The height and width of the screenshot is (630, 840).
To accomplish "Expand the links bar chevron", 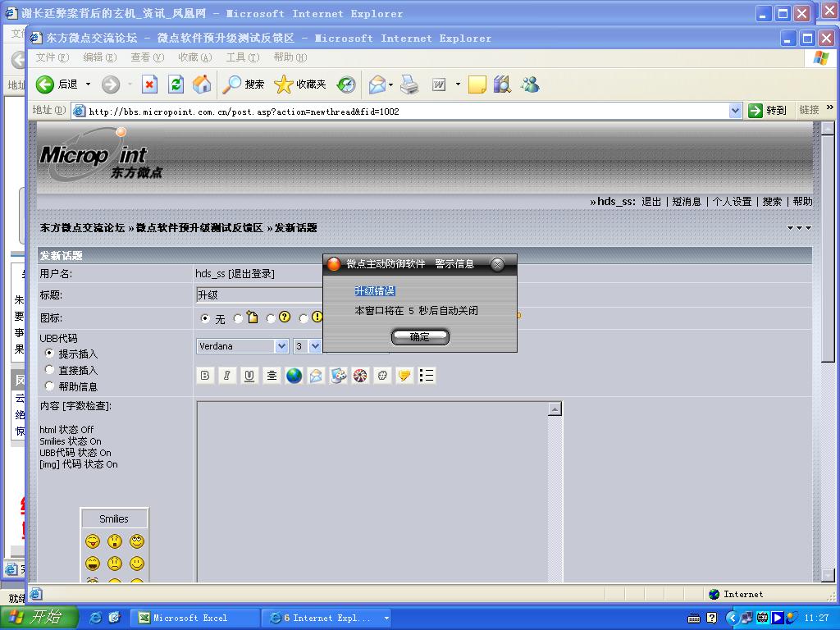I will pyautogui.click(x=830, y=107).
